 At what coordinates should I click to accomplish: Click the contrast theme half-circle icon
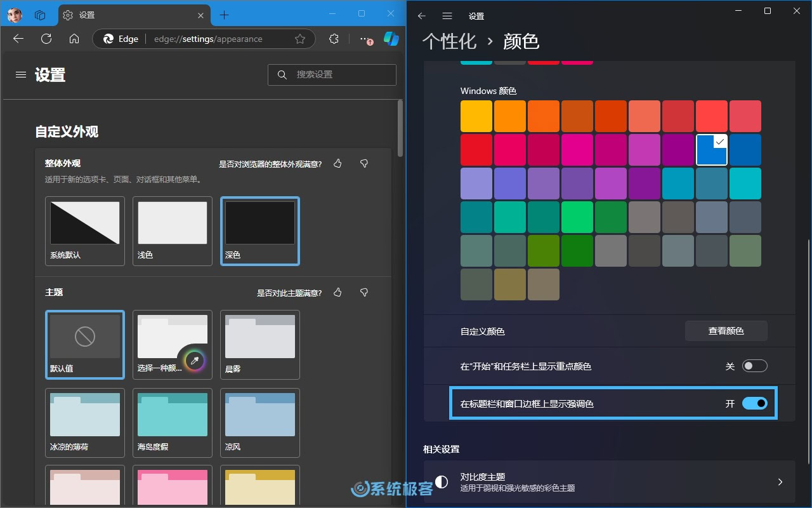(x=442, y=482)
